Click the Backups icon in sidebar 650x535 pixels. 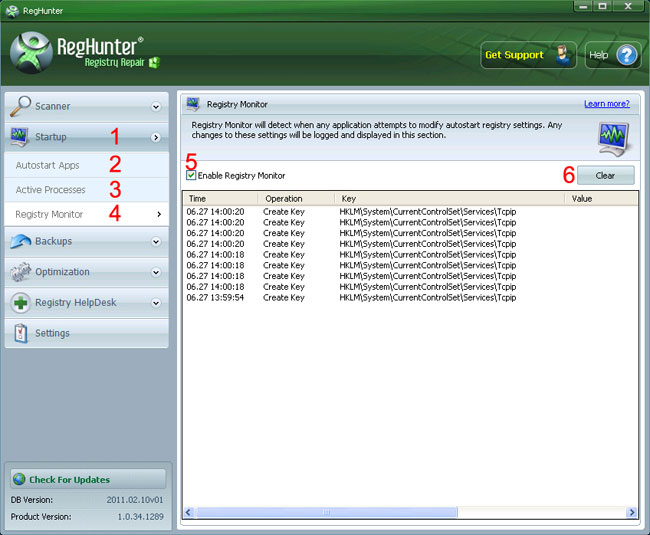click(x=21, y=241)
